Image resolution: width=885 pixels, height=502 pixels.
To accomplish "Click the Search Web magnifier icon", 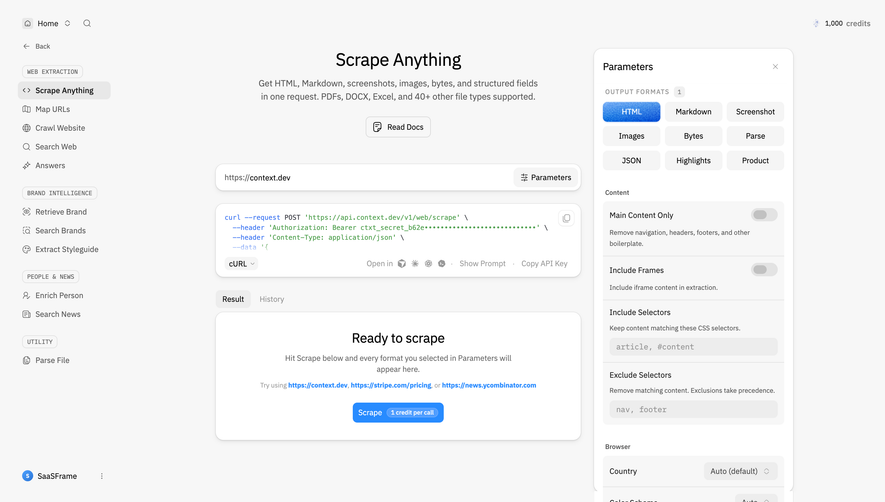I will (x=27, y=147).
